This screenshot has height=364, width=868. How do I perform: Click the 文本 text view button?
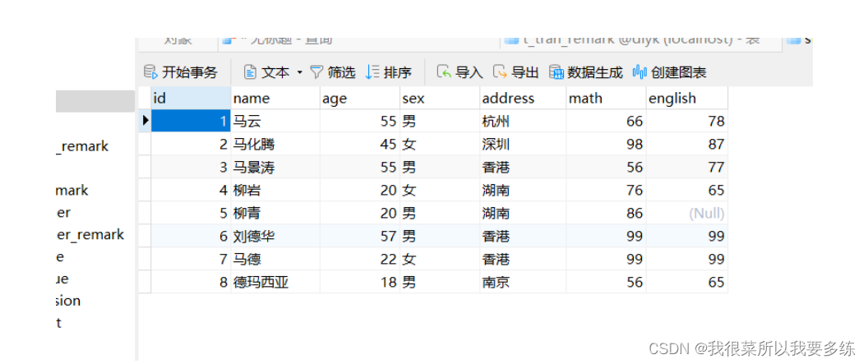tap(267, 72)
